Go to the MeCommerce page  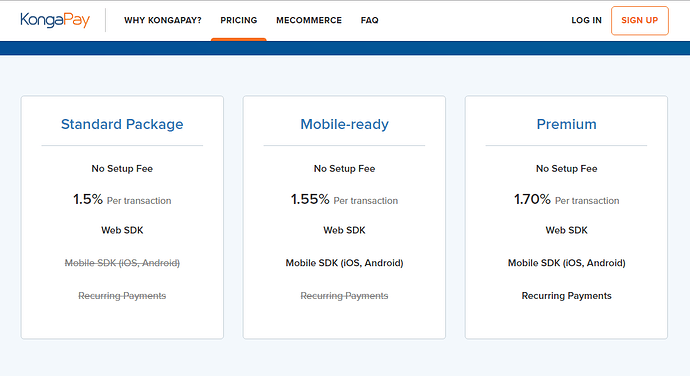309,20
